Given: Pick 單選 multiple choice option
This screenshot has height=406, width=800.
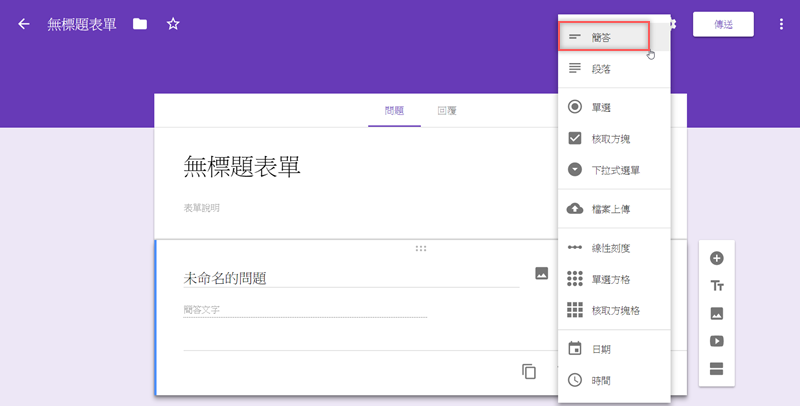Looking at the screenshot, I should click(x=601, y=107).
